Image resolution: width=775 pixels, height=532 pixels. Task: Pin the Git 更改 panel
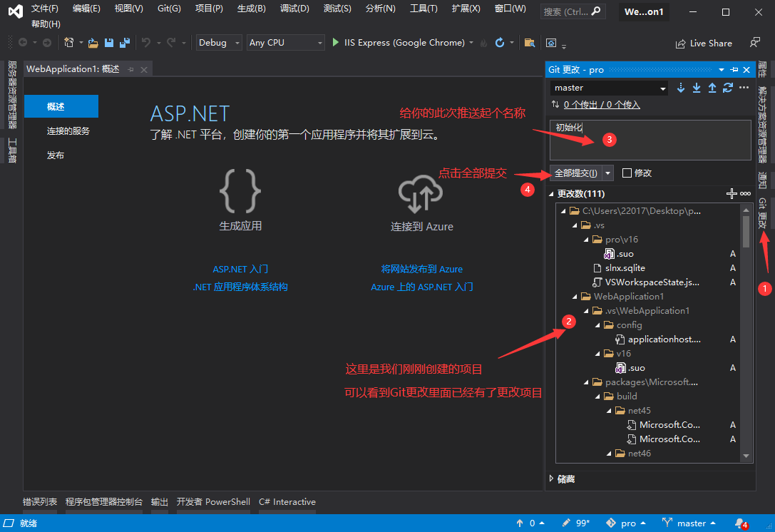coord(734,70)
